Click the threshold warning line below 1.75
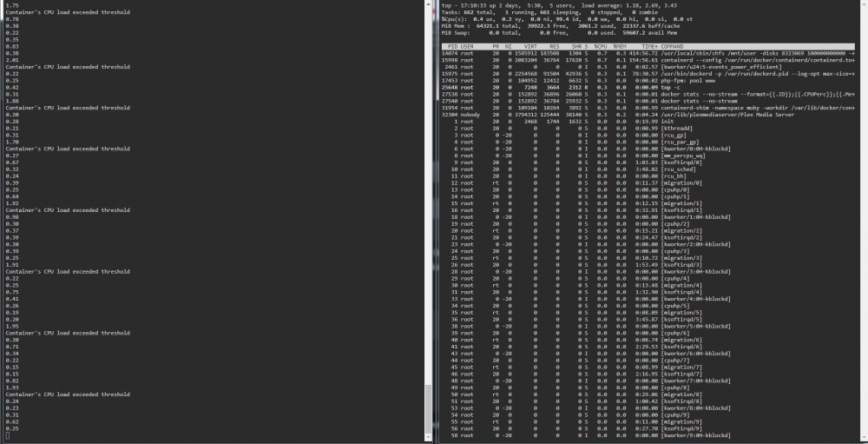The image size is (868, 444). 68,12
